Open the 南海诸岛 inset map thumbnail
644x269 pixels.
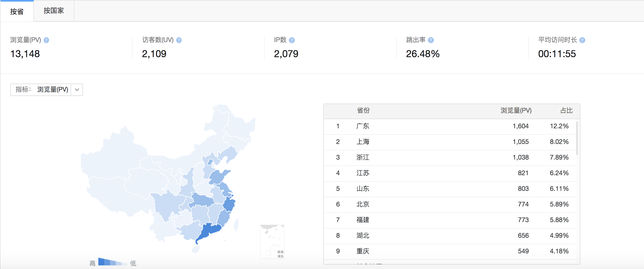pyautogui.click(x=272, y=242)
